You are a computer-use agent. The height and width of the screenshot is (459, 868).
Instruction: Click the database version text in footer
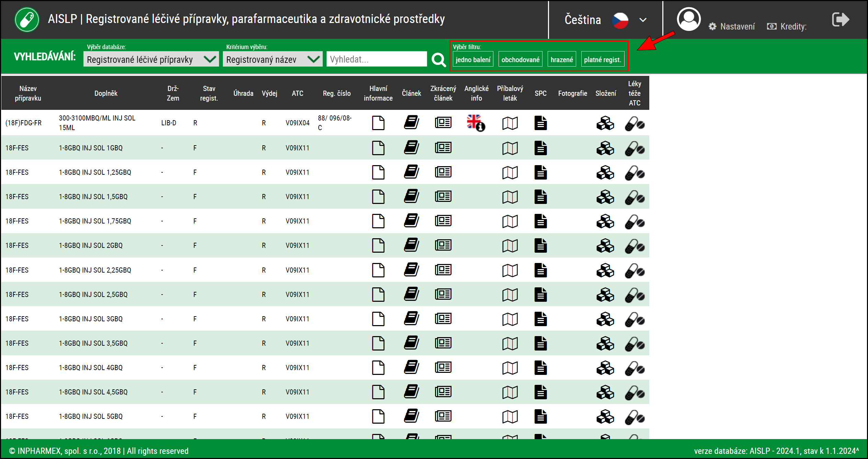tap(776, 451)
